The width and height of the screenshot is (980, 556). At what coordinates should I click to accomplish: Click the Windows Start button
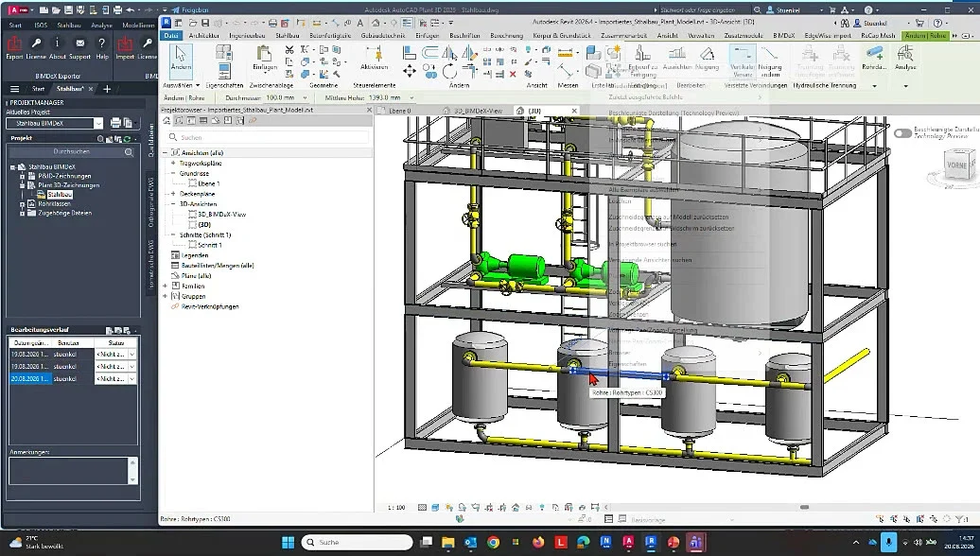click(288, 542)
